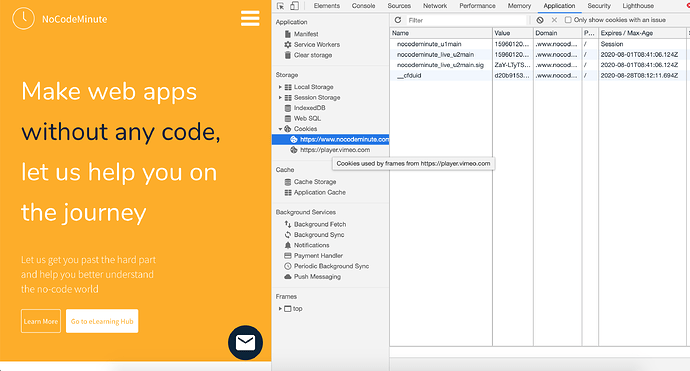Image resolution: width=690 pixels, height=371 pixels.
Task: Click the Learn More button
Action: 41,321
